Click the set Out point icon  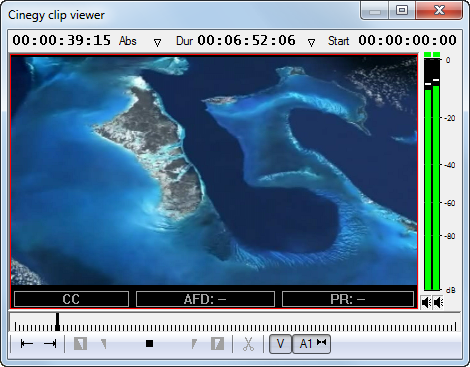click(217, 343)
